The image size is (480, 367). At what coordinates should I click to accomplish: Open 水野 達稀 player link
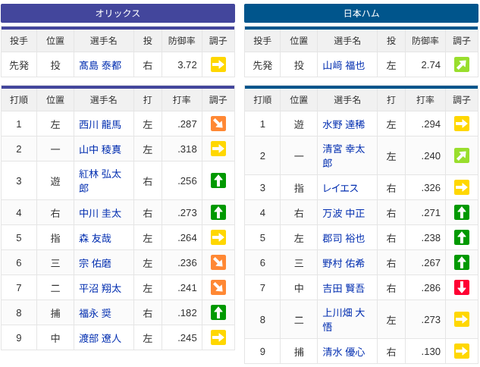click(344, 125)
